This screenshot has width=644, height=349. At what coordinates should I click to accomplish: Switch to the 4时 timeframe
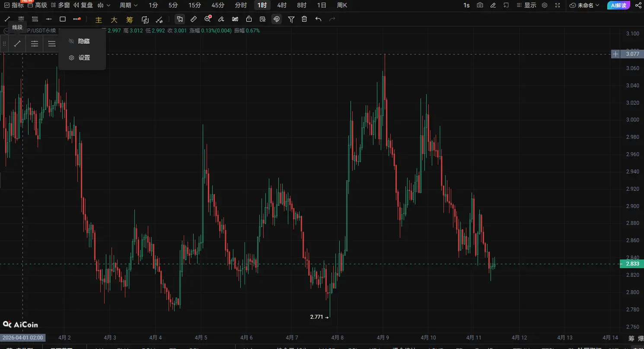pos(282,5)
